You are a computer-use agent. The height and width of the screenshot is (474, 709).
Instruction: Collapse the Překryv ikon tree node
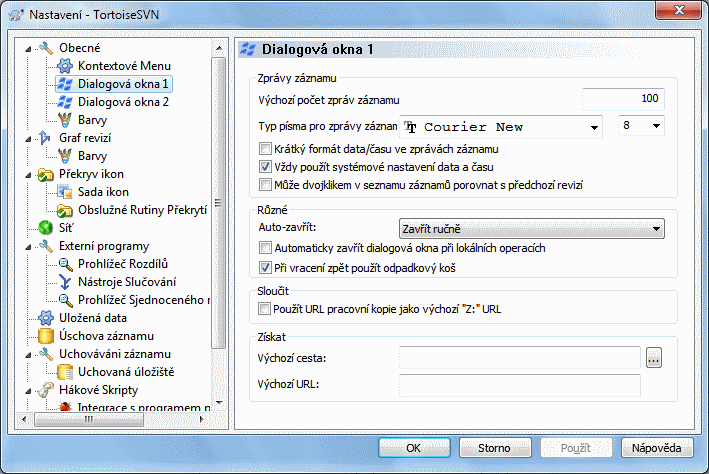tap(28, 175)
